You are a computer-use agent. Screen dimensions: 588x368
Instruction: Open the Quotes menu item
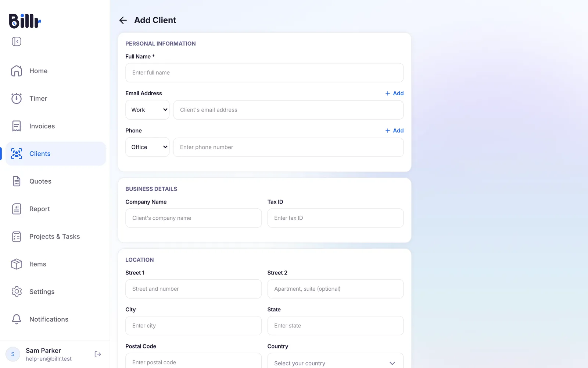(x=56, y=181)
